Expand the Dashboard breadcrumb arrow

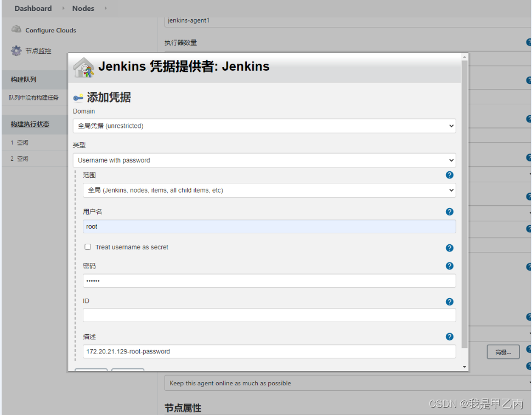coord(63,8)
